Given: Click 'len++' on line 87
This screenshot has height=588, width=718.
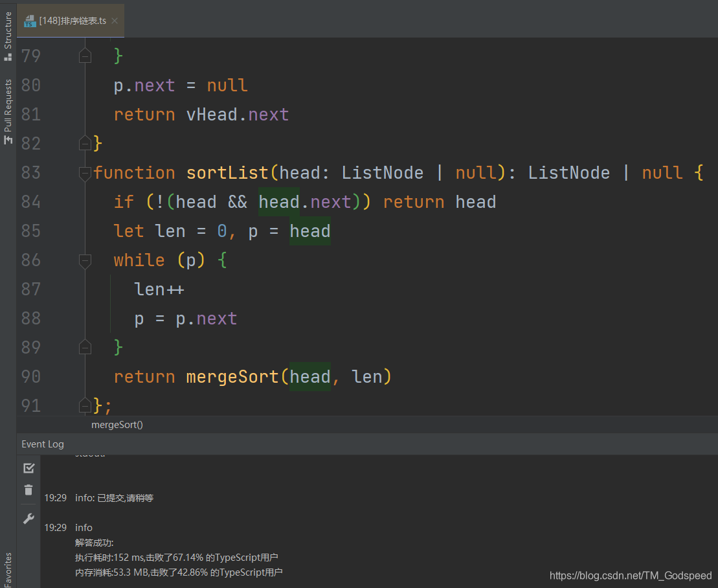Looking at the screenshot, I should tap(159, 289).
